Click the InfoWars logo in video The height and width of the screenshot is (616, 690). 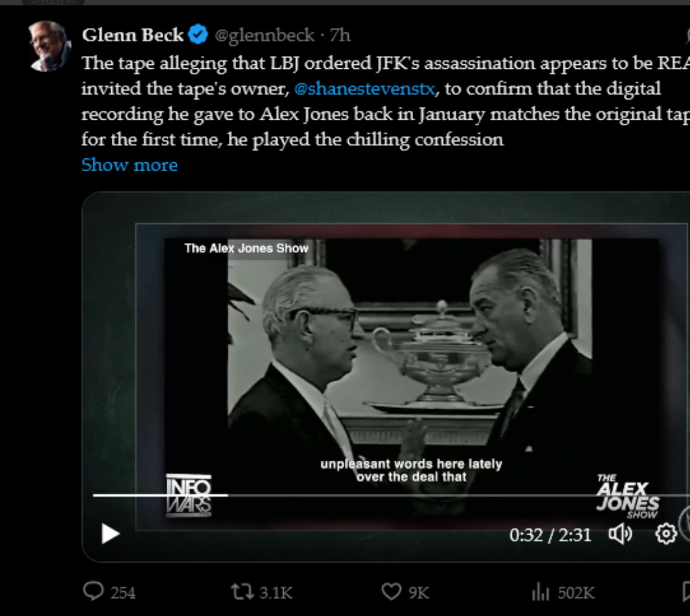pyautogui.click(x=188, y=496)
